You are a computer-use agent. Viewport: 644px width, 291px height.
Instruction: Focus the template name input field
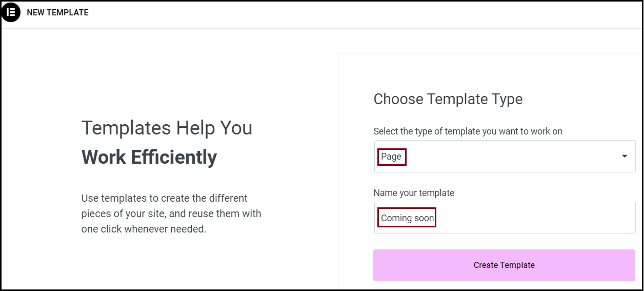[x=533, y=218]
